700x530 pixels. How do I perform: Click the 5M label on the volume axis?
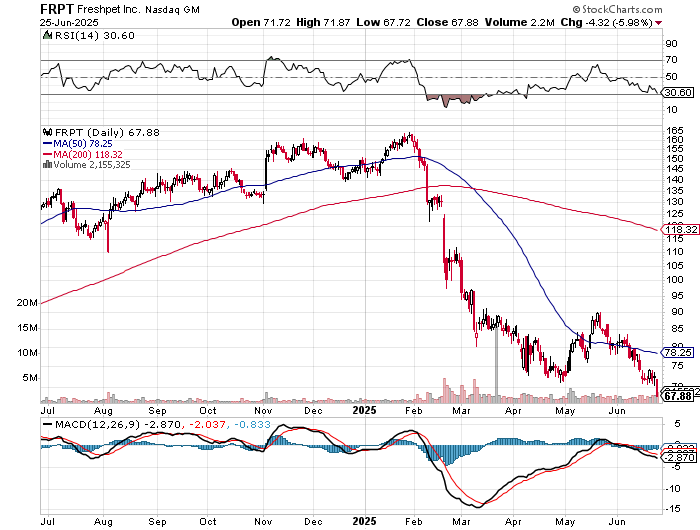[30, 378]
